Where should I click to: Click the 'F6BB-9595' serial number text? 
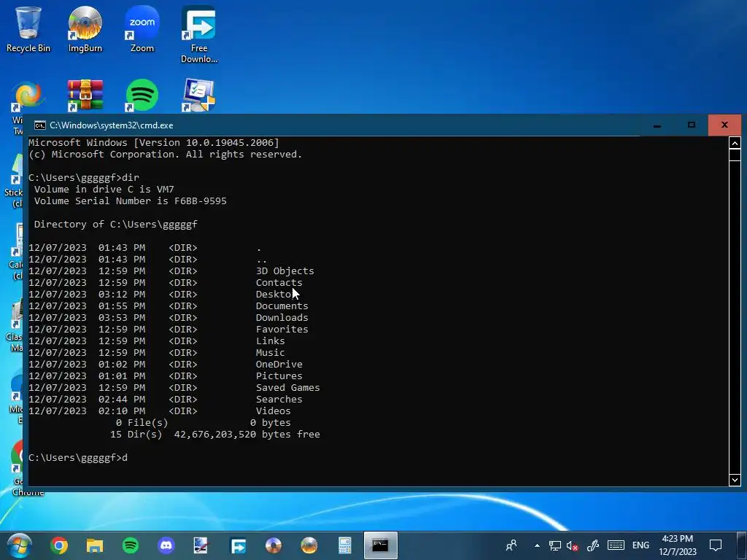[201, 201]
